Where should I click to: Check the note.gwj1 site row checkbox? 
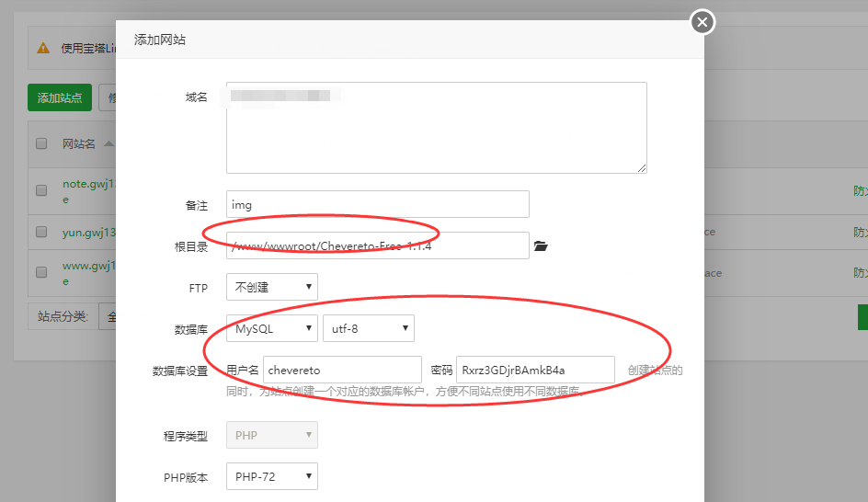pyautogui.click(x=41, y=190)
